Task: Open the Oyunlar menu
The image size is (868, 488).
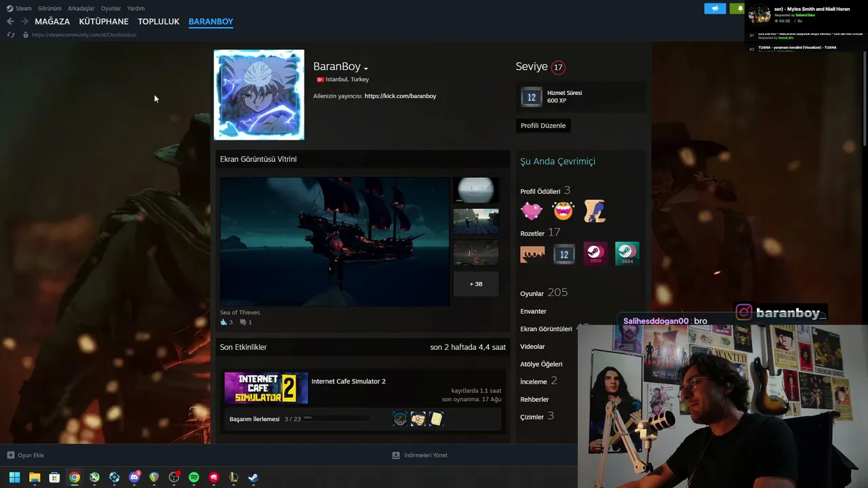Action: click(x=111, y=8)
